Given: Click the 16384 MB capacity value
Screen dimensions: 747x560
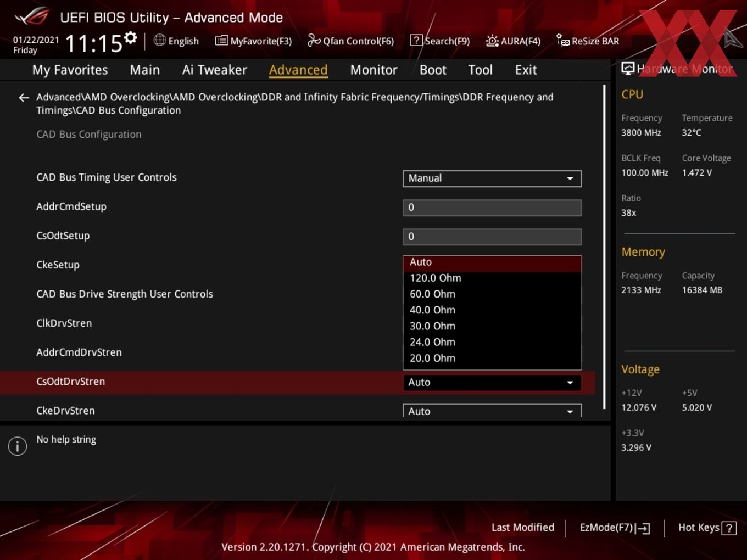Looking at the screenshot, I should 702,290.
